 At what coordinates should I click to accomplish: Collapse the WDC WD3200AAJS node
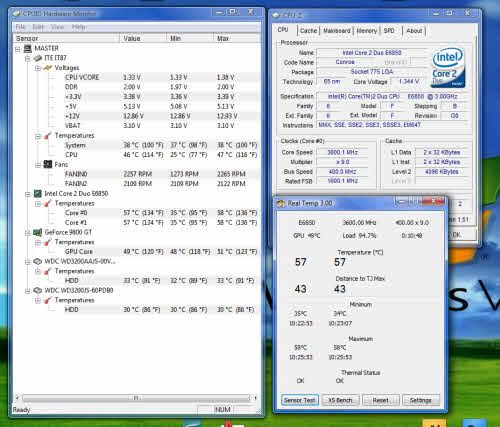tap(28, 262)
